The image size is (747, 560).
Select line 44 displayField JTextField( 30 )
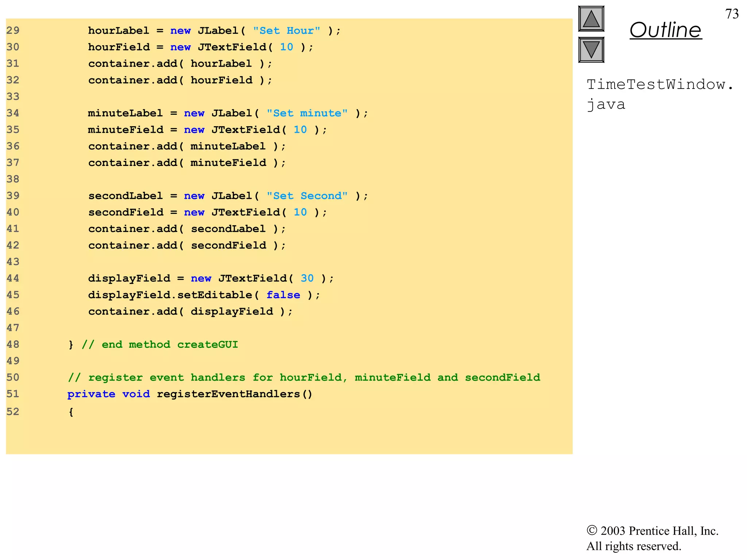[211, 279]
